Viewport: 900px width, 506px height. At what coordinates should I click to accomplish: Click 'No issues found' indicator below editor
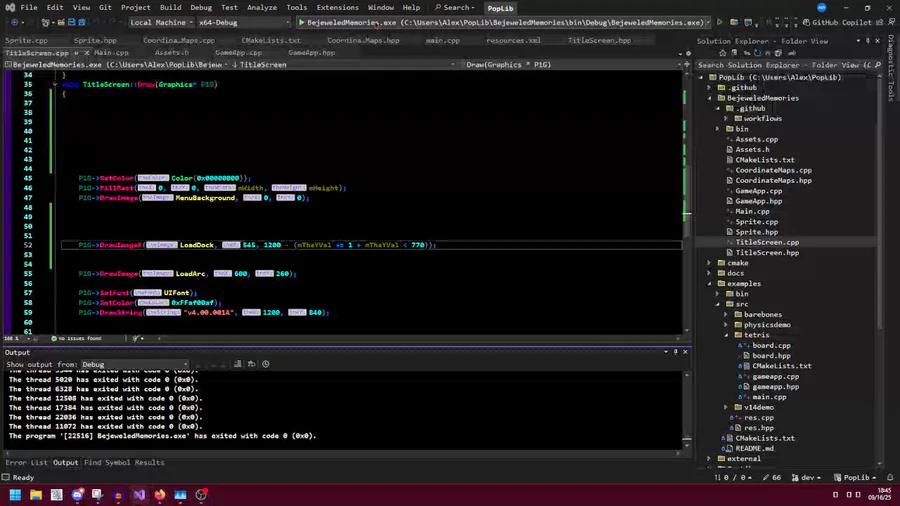click(x=76, y=338)
